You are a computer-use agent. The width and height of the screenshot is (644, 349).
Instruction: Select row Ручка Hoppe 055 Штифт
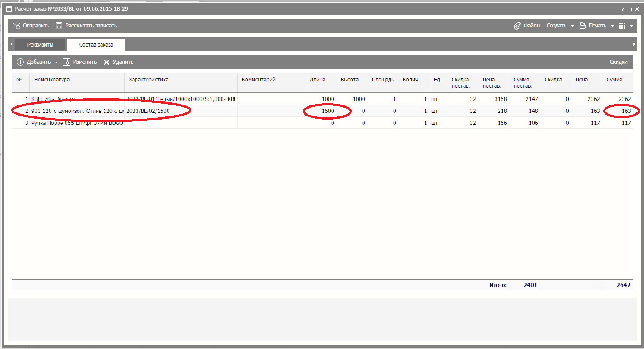click(x=322, y=123)
